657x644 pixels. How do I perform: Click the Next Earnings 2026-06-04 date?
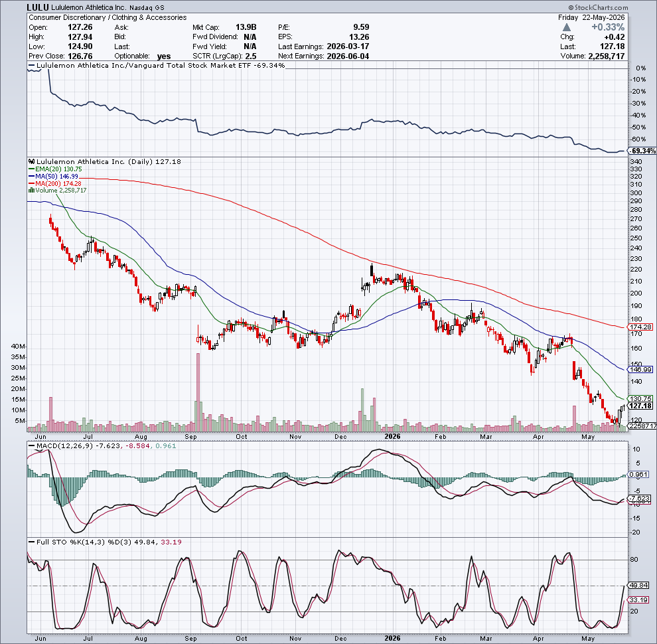point(348,56)
